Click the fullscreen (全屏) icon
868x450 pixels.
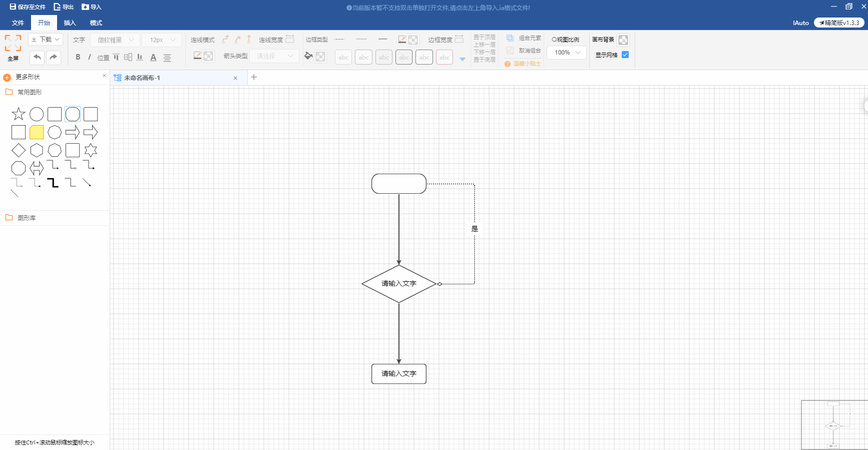(13, 44)
